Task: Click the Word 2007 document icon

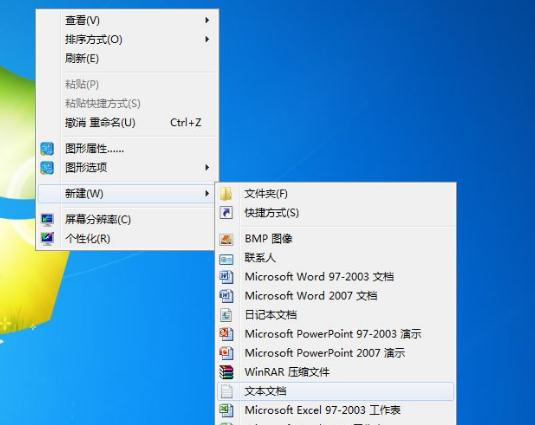Action: point(226,296)
